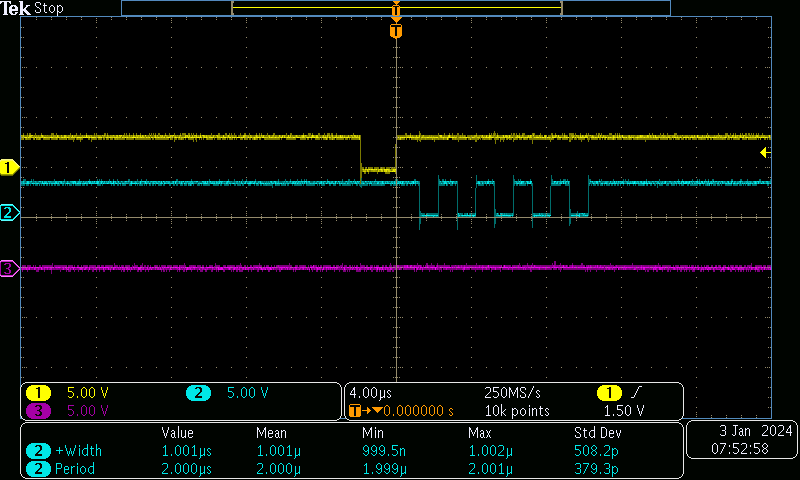Click the orange T delay icon
Viewport: 800px width, 480px height.
(355, 411)
